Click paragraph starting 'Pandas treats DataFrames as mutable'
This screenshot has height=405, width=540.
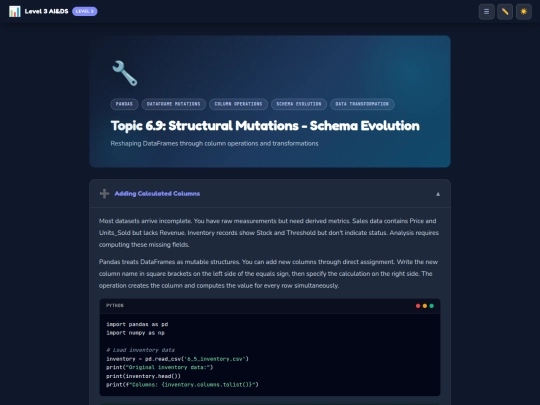tap(269, 274)
